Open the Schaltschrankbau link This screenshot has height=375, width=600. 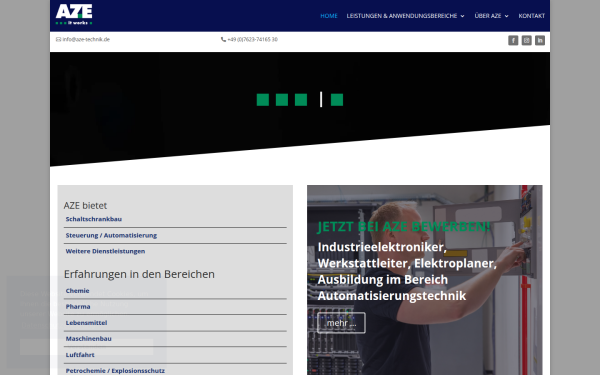(x=94, y=219)
